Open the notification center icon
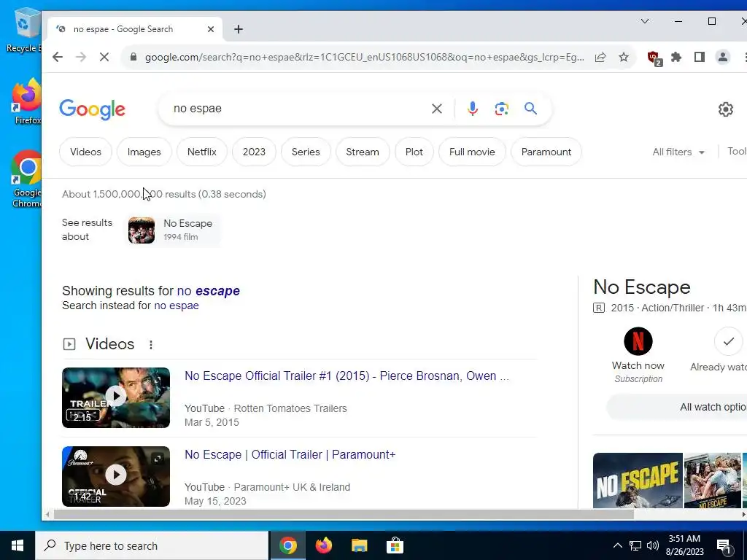The width and height of the screenshot is (747, 560). (x=724, y=546)
